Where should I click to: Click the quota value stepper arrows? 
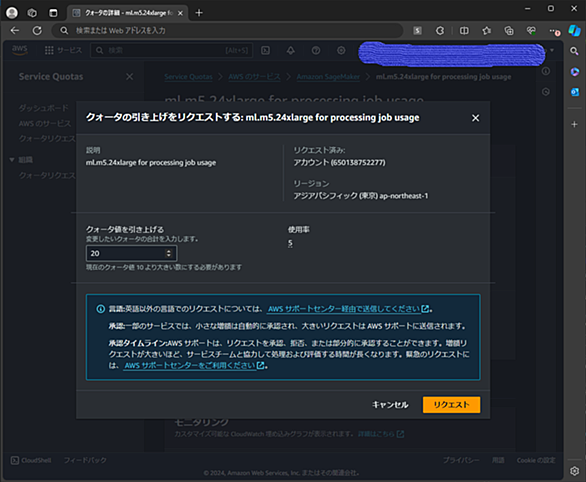coord(169,253)
